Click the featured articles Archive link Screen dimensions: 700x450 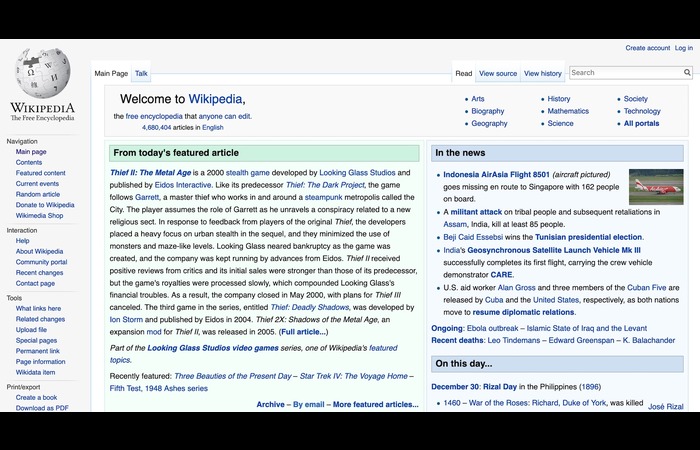pyautogui.click(x=270, y=404)
